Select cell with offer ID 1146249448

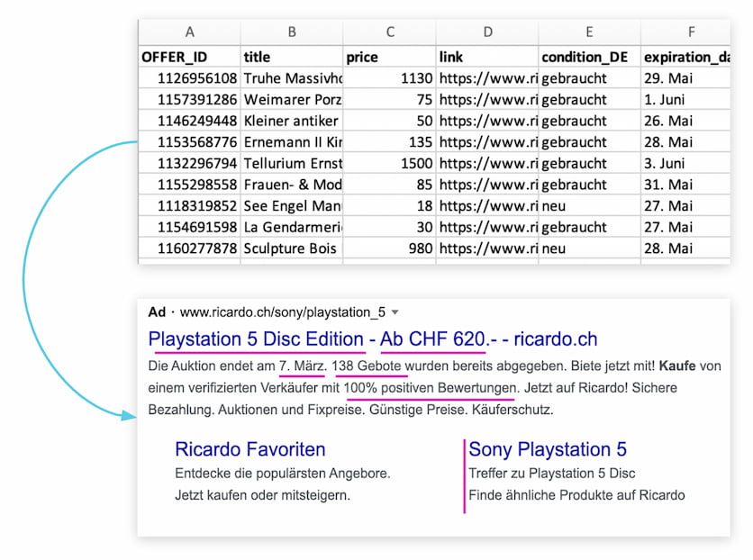tap(190, 121)
